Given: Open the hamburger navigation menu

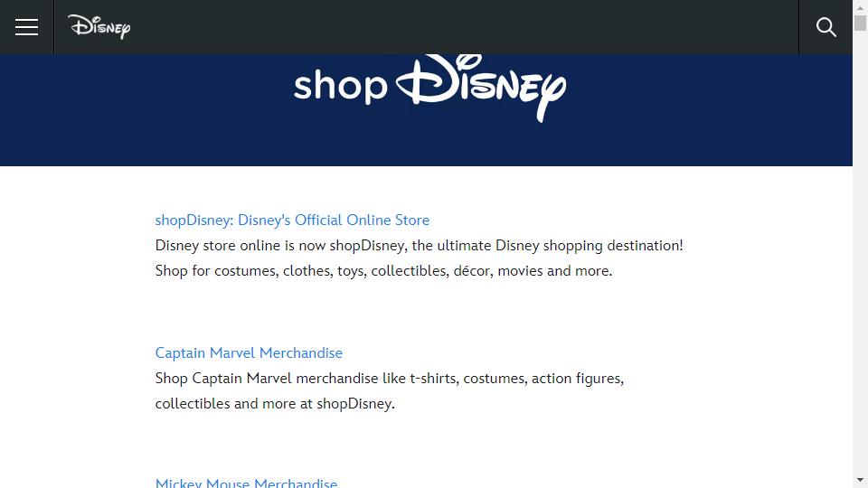Looking at the screenshot, I should pos(26,27).
